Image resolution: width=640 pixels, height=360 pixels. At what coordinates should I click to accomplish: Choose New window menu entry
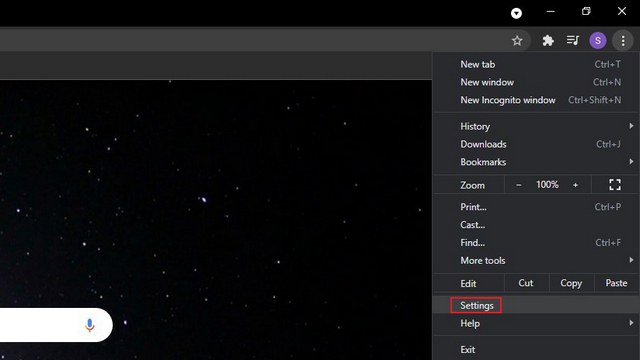[x=536, y=82]
